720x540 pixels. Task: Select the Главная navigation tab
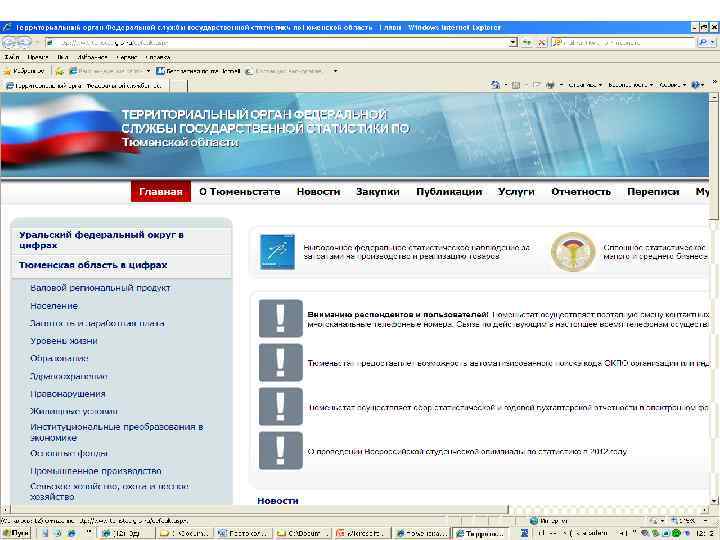pos(161,191)
